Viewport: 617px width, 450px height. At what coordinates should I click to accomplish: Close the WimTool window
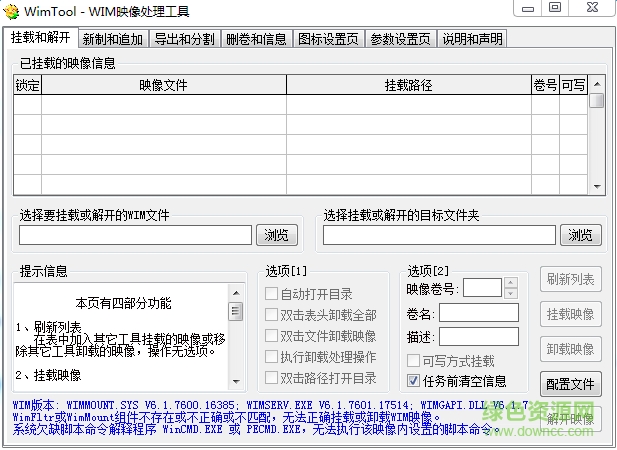pos(592,7)
